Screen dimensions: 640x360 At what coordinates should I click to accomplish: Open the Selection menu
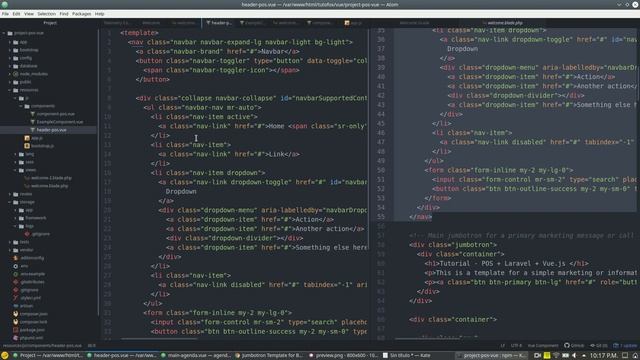pyautogui.click(x=46, y=13)
